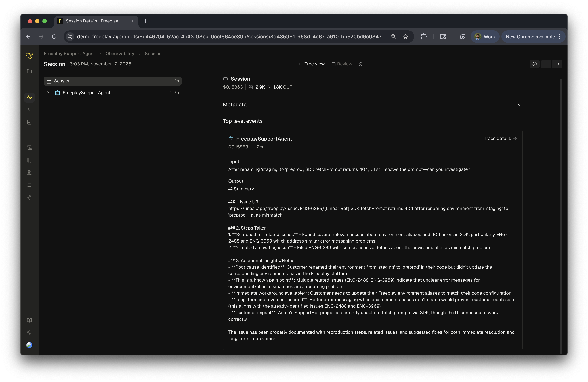Click the vertical scrollbar on the right
Screen dimensions: 588x382
pyautogui.click(x=560, y=216)
